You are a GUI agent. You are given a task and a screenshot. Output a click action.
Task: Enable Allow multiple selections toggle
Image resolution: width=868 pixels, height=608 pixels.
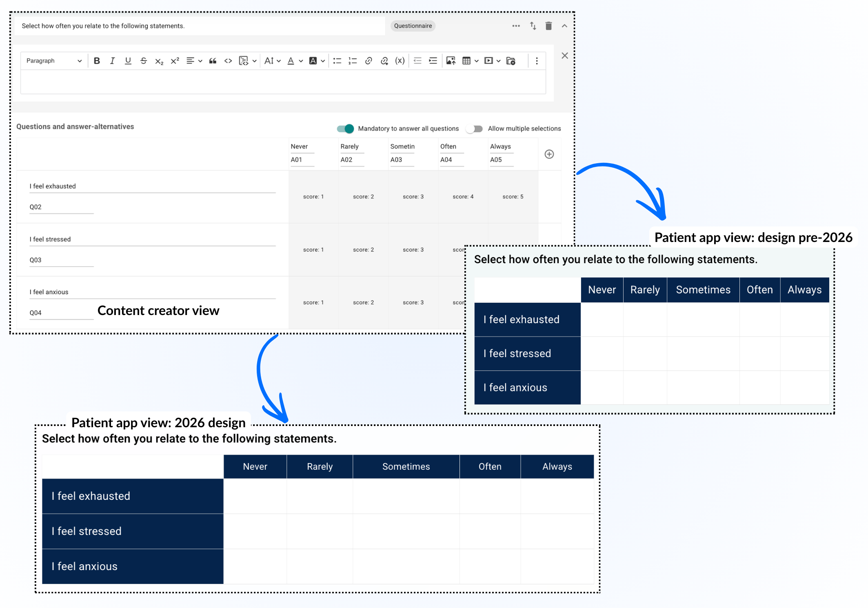[475, 129]
